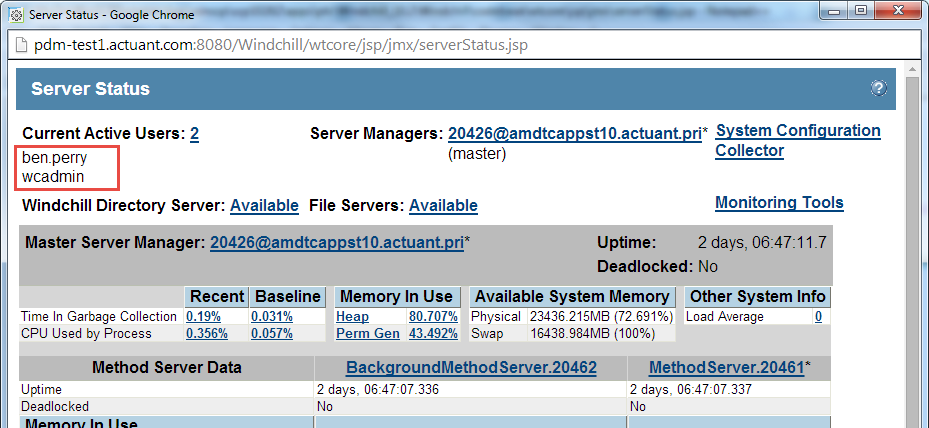Click the Server Status heading
This screenshot has height=428, width=929.
(x=90, y=89)
